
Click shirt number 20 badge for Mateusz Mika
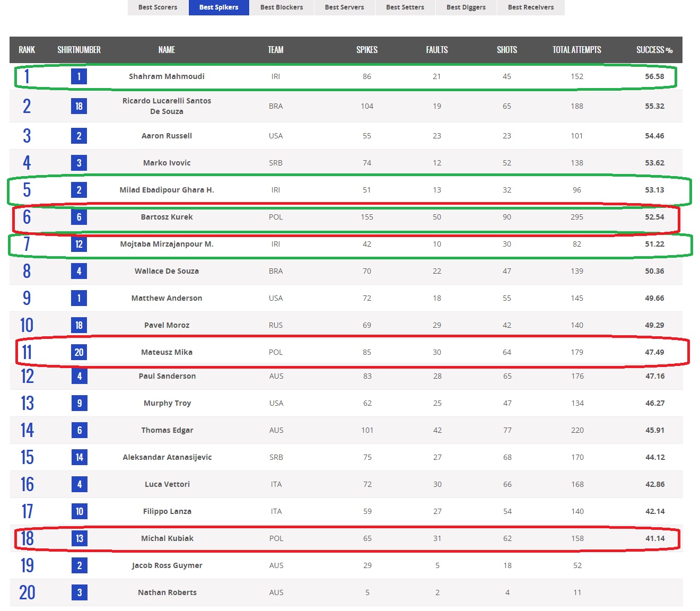[79, 352]
